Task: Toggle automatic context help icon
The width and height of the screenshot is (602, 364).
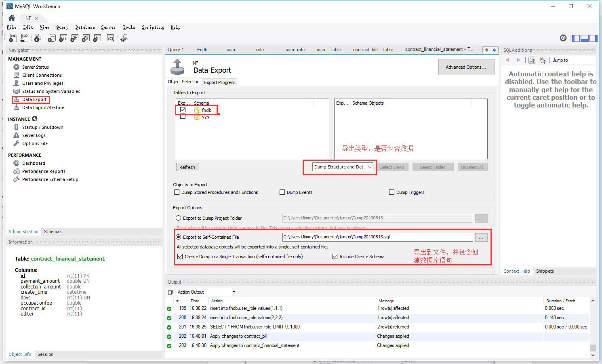Action: [x=532, y=60]
